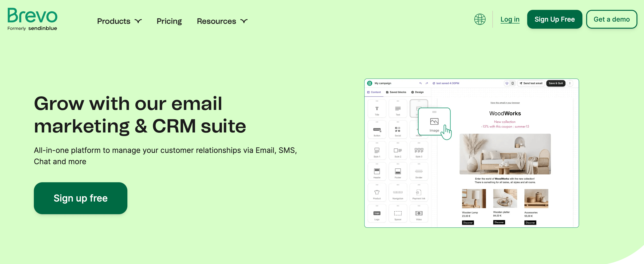This screenshot has height=264, width=644.
Task: Open the three-dot more options menu
Action: click(570, 83)
